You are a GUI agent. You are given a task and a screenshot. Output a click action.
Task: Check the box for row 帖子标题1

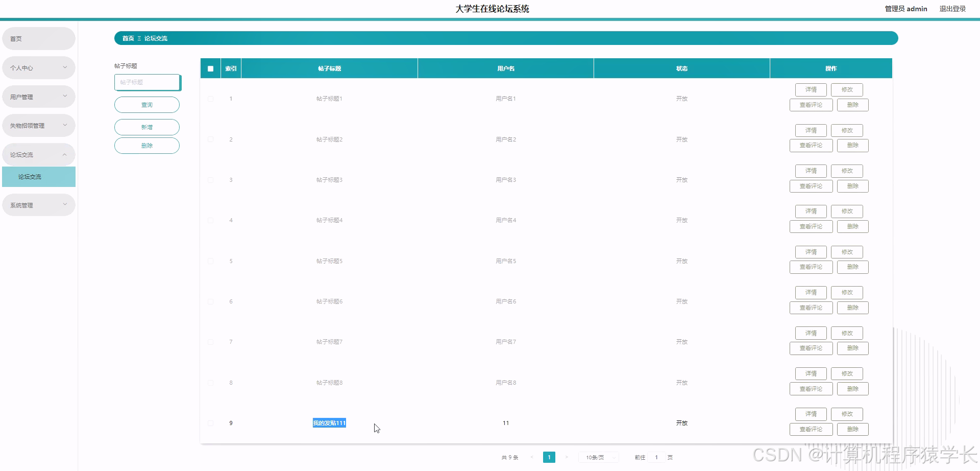[x=210, y=99]
